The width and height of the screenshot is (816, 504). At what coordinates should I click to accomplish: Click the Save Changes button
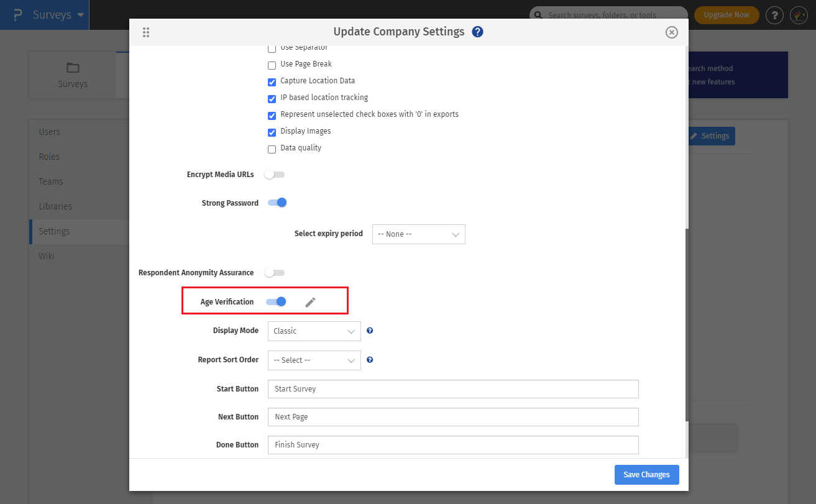point(646,474)
